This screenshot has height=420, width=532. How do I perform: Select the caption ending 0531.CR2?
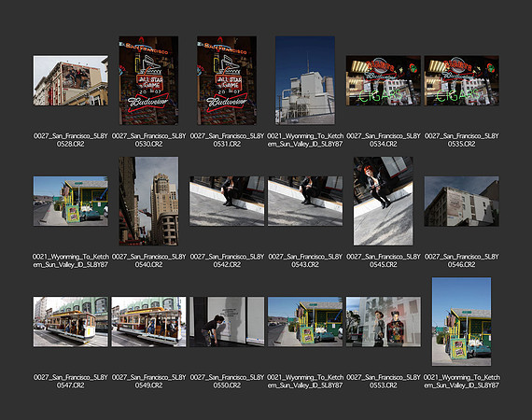(227, 140)
